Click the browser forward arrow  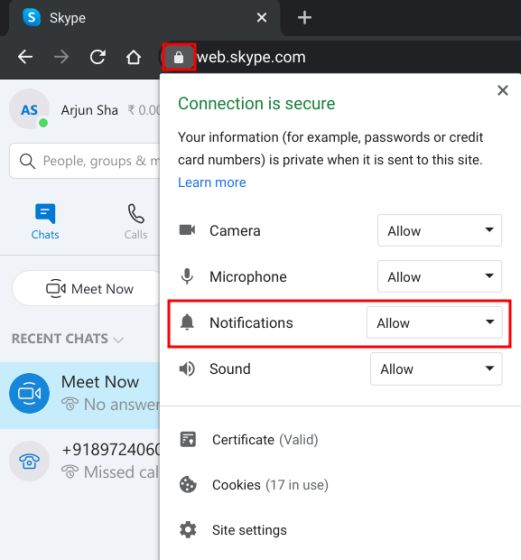61,57
